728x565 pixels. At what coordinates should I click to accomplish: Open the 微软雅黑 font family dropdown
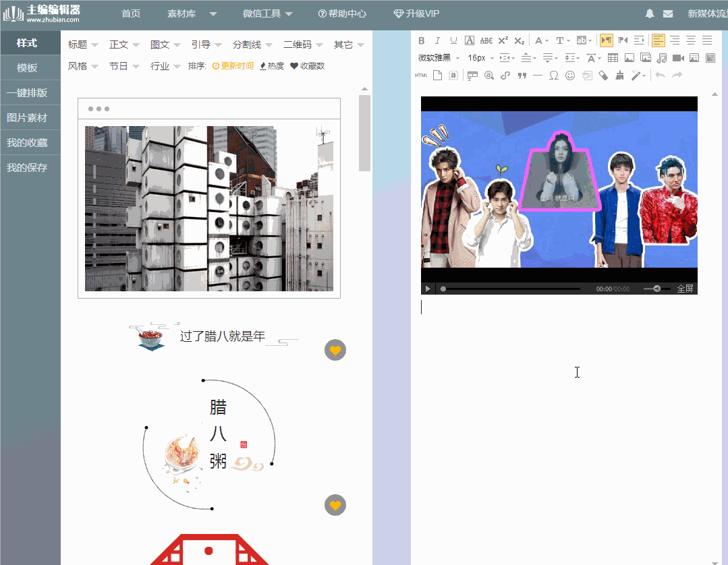coord(435,58)
